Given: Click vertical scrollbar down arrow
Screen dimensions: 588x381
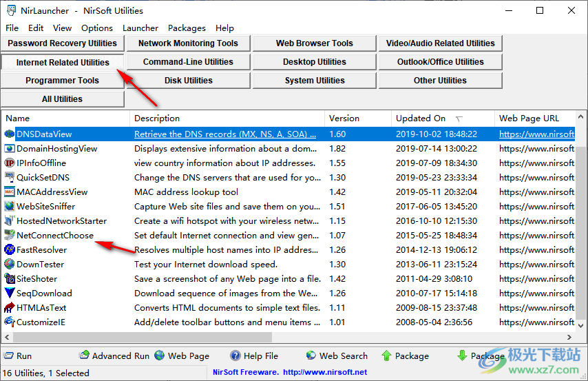Looking at the screenshot, I should point(580,326).
